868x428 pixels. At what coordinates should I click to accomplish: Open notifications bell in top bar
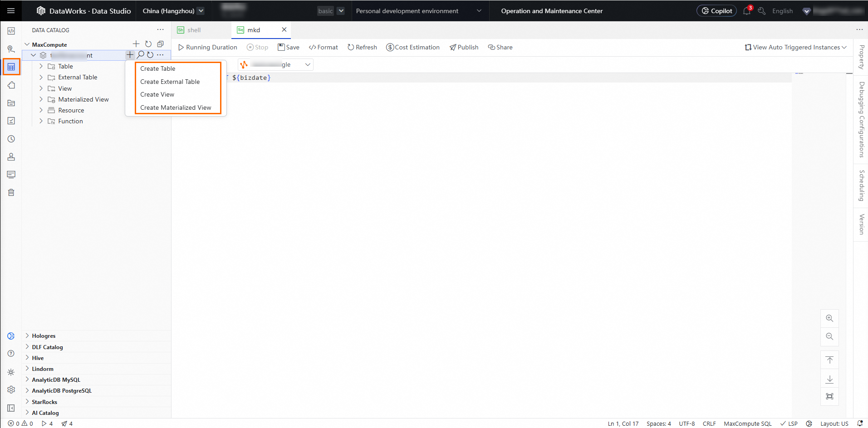747,11
